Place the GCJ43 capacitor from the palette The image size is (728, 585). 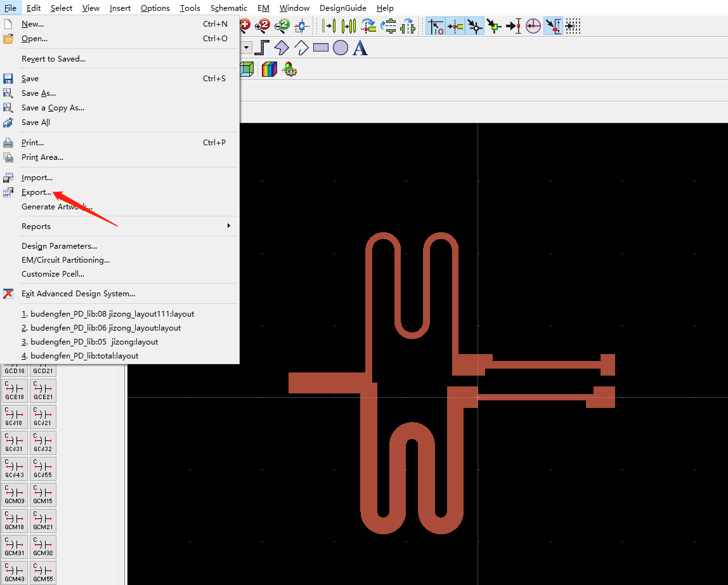[15, 469]
